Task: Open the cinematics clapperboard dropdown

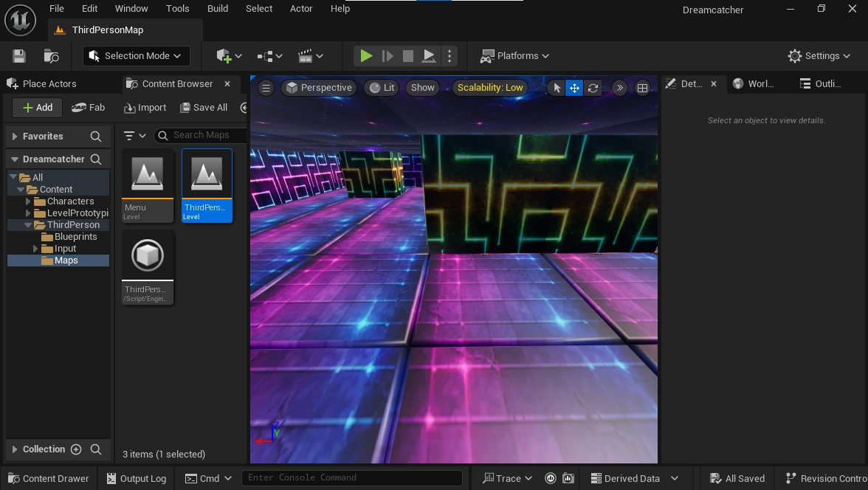Action: coord(311,56)
